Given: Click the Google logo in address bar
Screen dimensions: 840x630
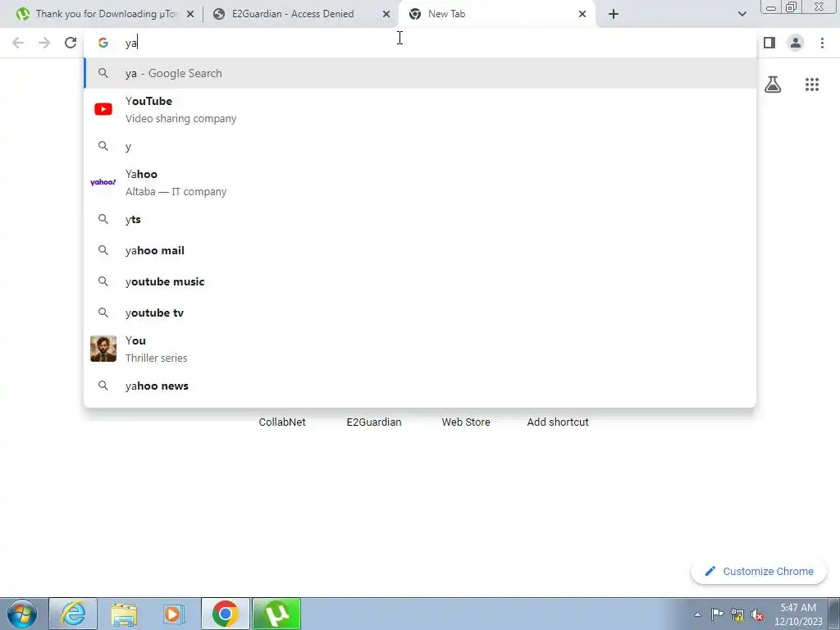Looking at the screenshot, I should pos(103,43).
